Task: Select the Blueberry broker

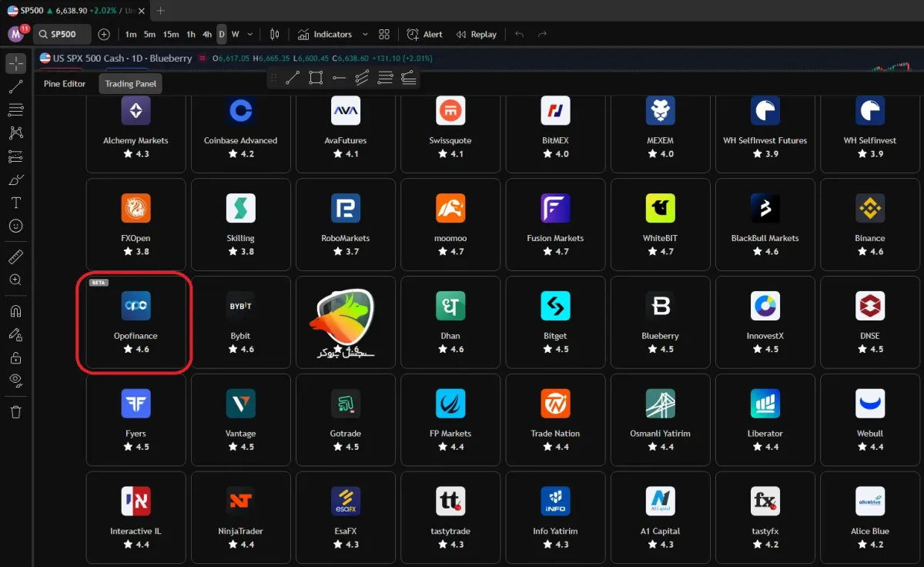Action: 660,322
